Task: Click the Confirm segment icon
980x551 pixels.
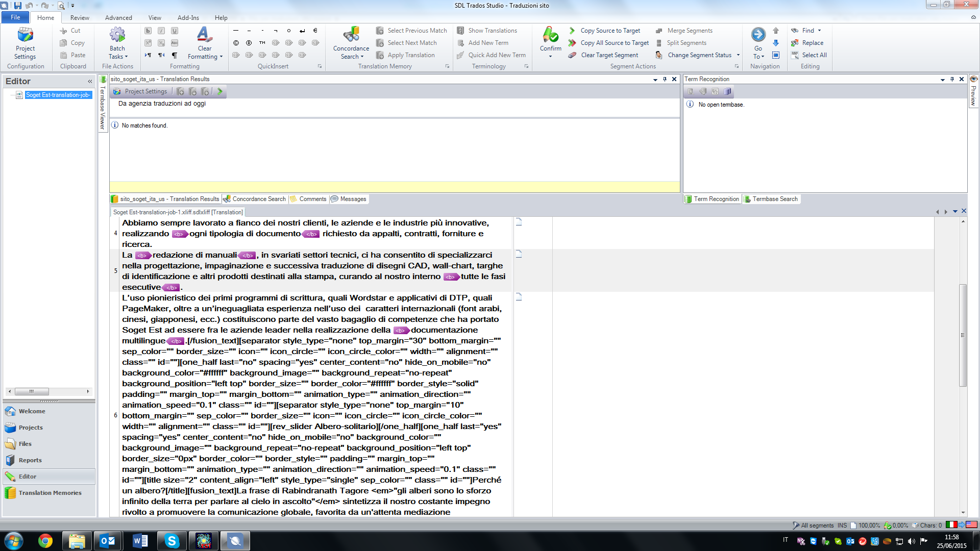Action: pos(550,35)
